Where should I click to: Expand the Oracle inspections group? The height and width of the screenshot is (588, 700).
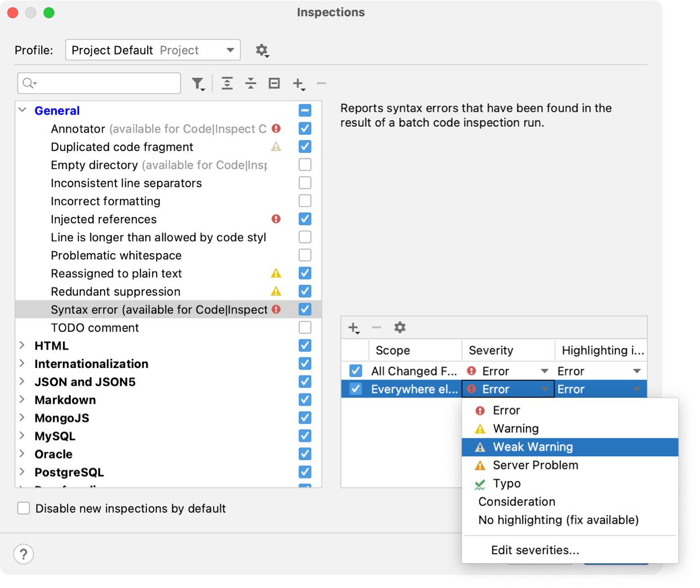point(22,454)
